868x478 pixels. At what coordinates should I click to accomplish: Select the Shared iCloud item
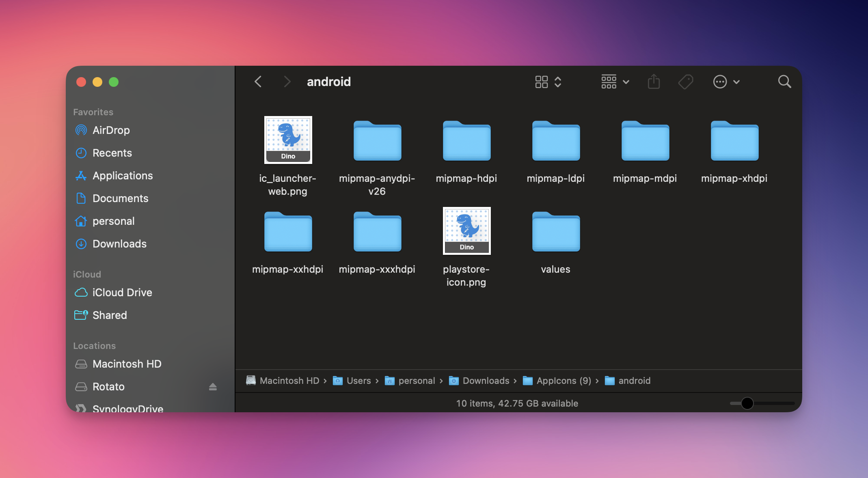click(110, 315)
